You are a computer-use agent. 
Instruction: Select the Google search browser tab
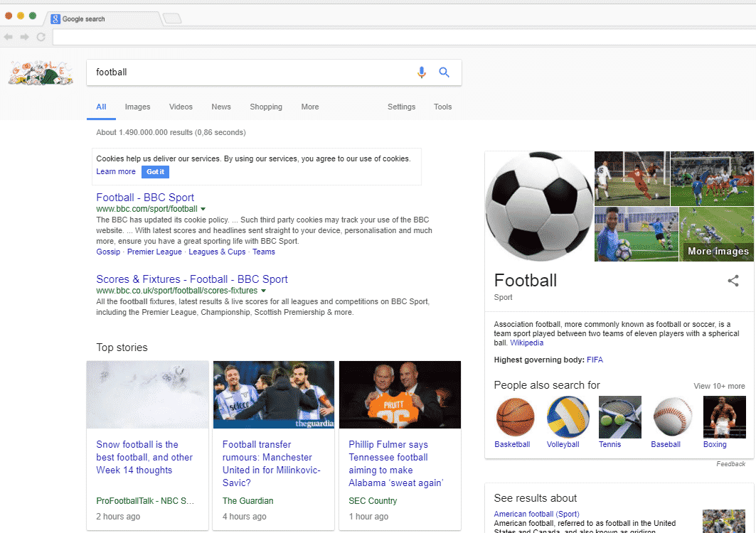pos(102,18)
